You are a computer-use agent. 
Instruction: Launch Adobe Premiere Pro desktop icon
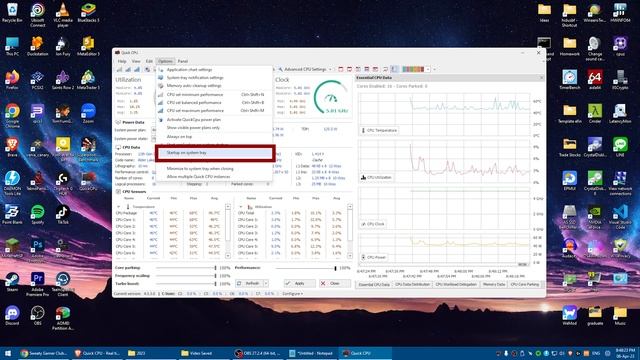tap(38, 284)
